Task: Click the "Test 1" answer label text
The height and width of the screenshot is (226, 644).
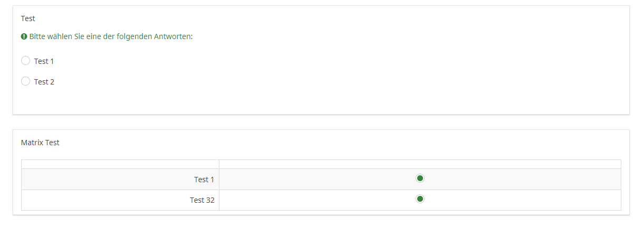Action: [44, 61]
